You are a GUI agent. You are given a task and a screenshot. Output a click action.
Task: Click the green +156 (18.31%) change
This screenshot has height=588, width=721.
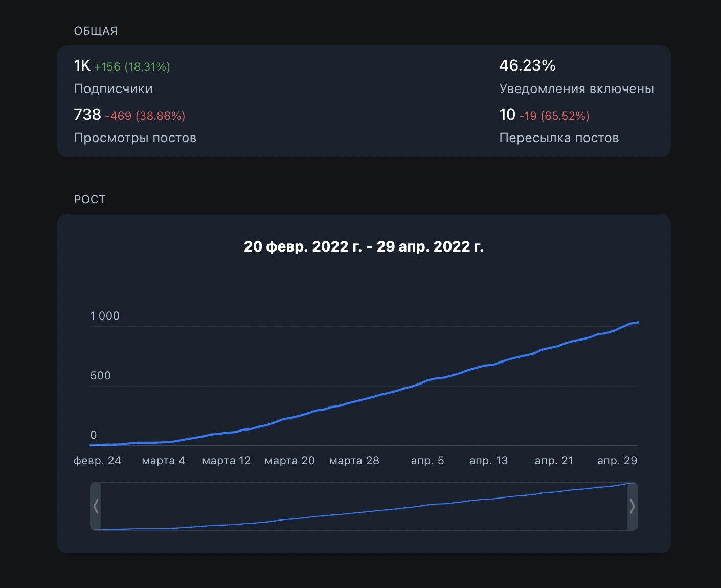coord(132,67)
